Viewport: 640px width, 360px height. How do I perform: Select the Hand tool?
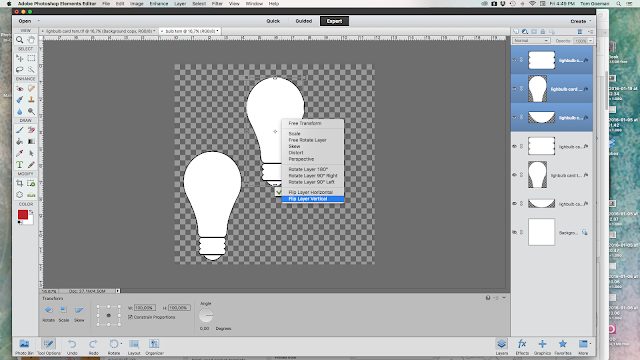point(31,40)
